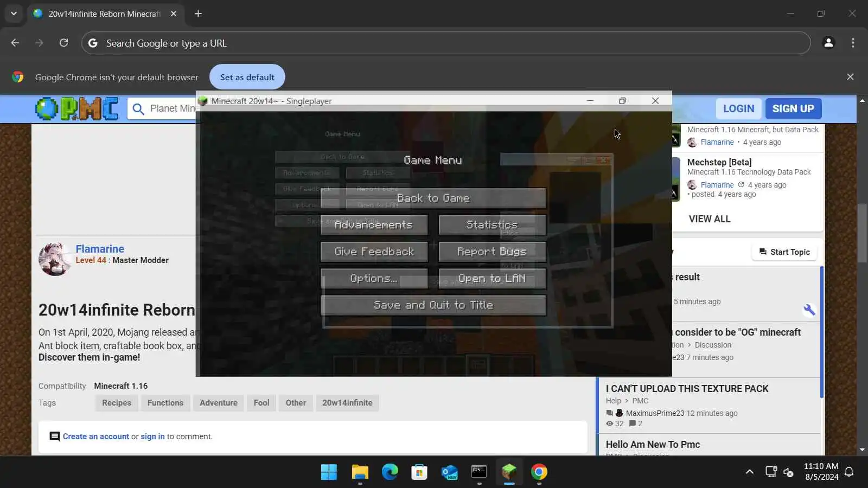The width and height of the screenshot is (868, 488).
Task: Open Flamarine's avatar picture
Action: (55, 259)
